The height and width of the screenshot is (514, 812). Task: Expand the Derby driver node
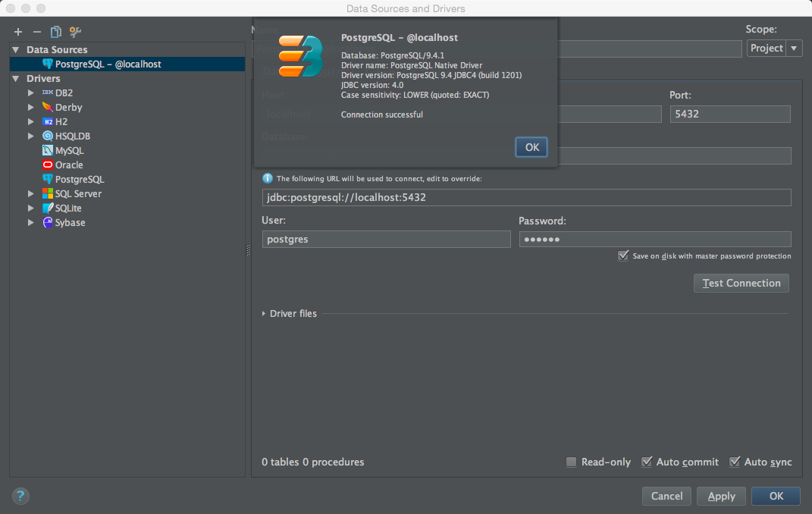click(30, 107)
